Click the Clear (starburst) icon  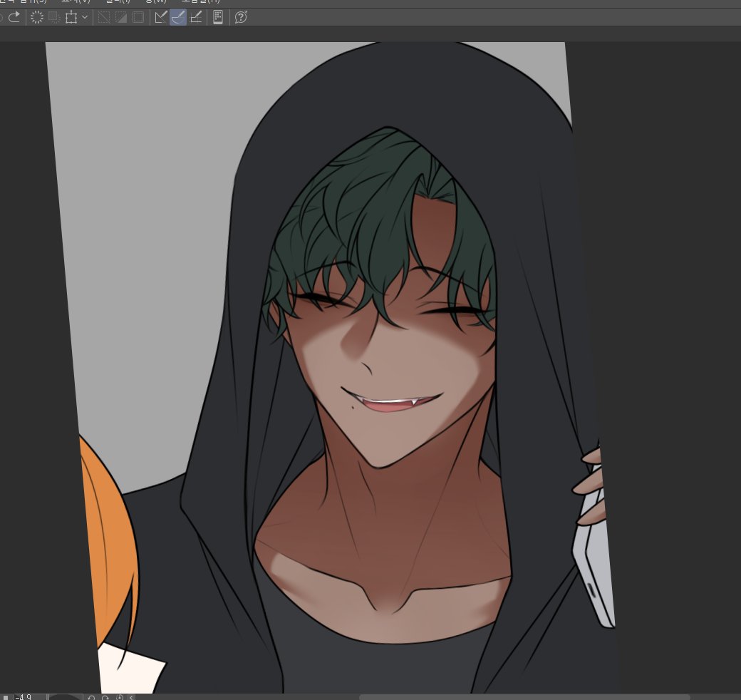(37, 18)
